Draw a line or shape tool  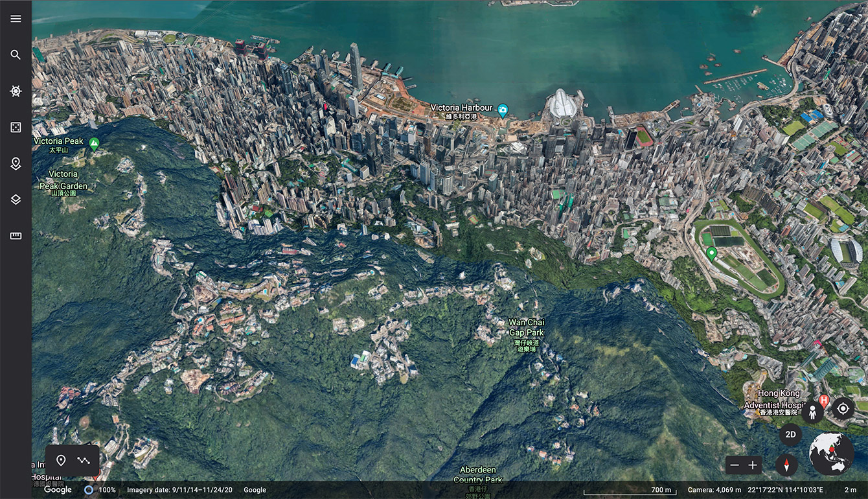84,461
